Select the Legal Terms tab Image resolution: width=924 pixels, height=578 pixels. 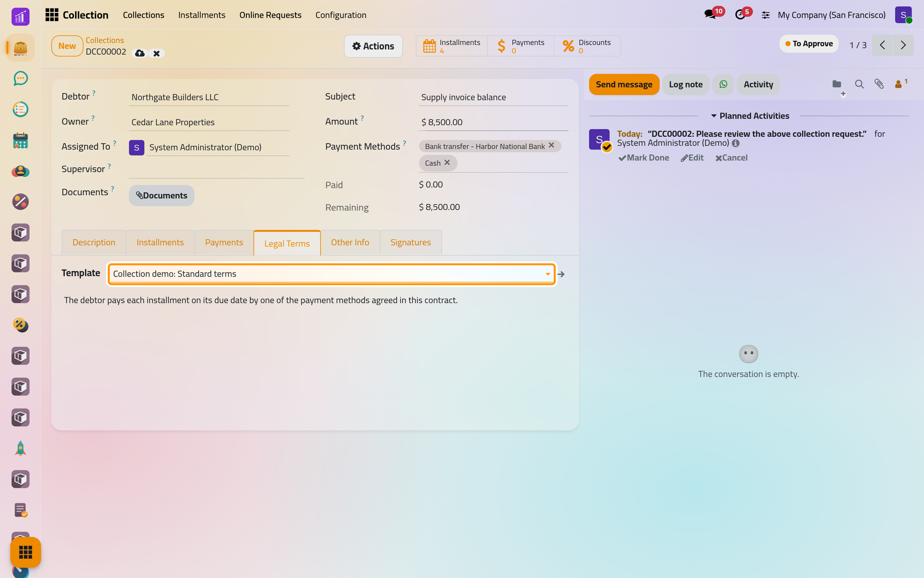coord(287,243)
